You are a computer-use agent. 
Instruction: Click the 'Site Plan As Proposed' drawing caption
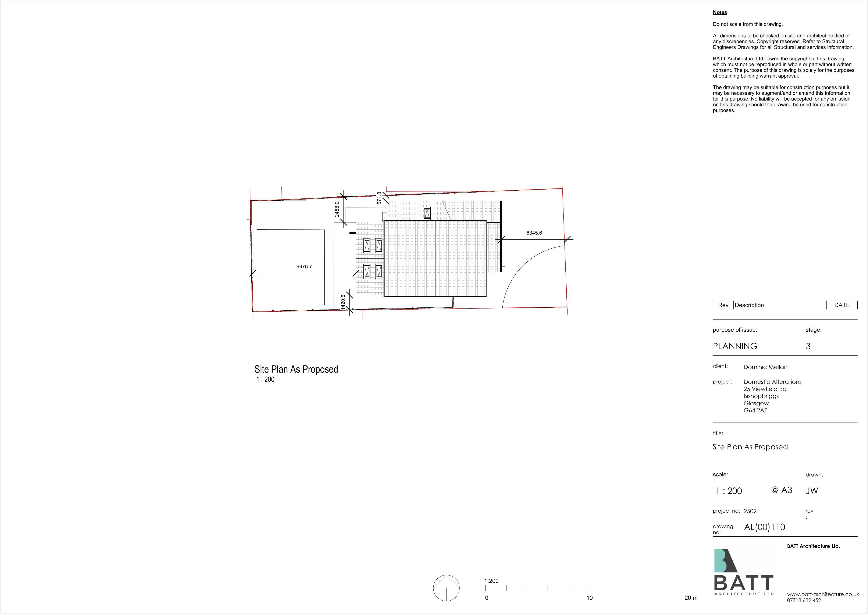(296, 369)
